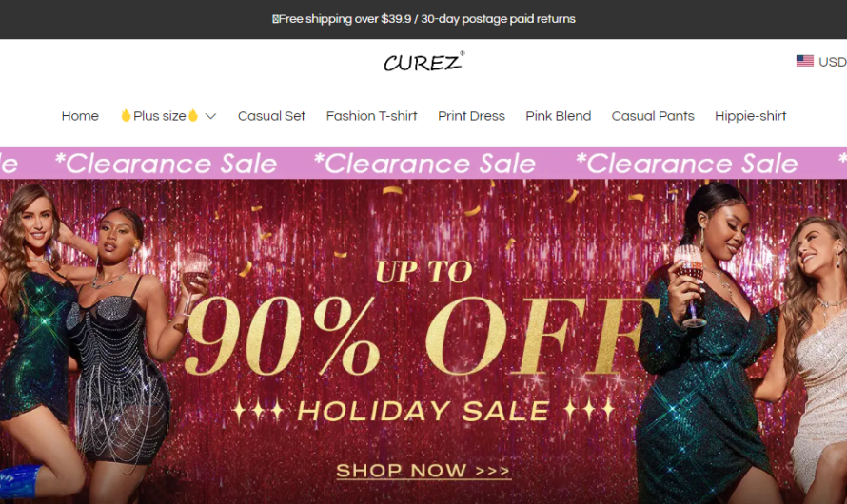Click the center Clearance Sale banner text

[424, 164]
